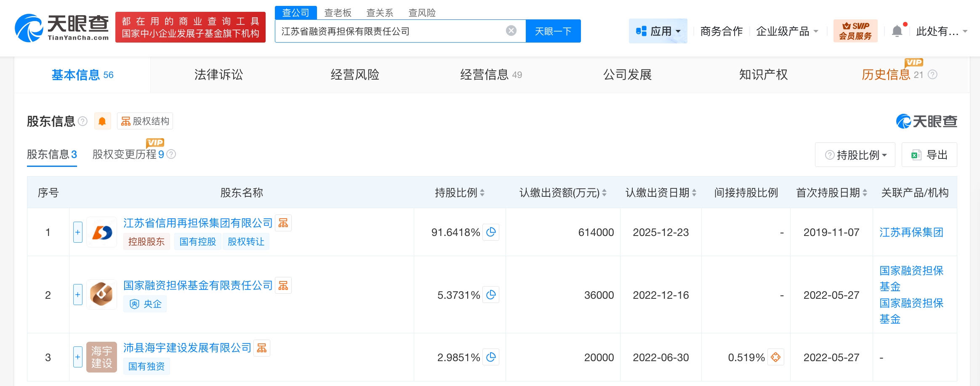Click the 控股股东 tag on row 1
980x386 pixels.
click(x=146, y=241)
